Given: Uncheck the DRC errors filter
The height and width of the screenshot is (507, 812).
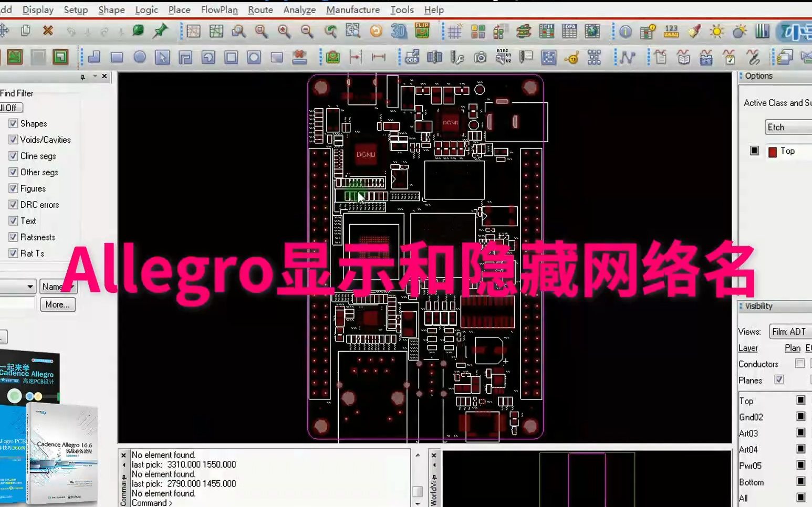Looking at the screenshot, I should 13,205.
